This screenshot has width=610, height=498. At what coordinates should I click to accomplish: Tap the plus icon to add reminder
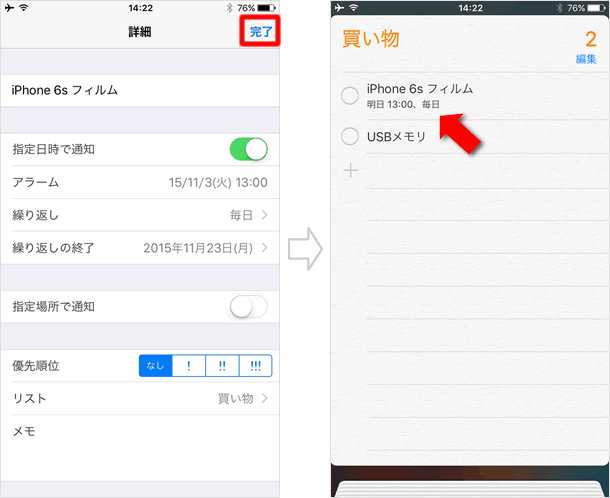point(351,170)
